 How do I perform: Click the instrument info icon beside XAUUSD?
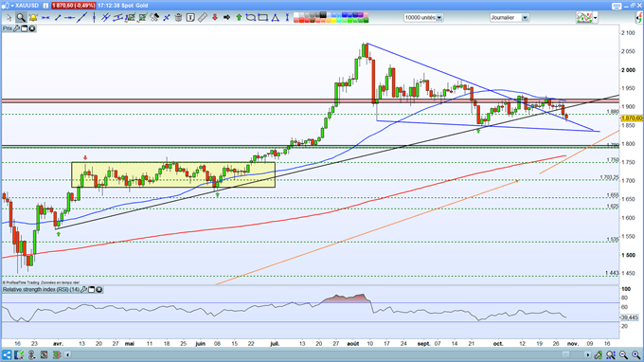[45, 6]
